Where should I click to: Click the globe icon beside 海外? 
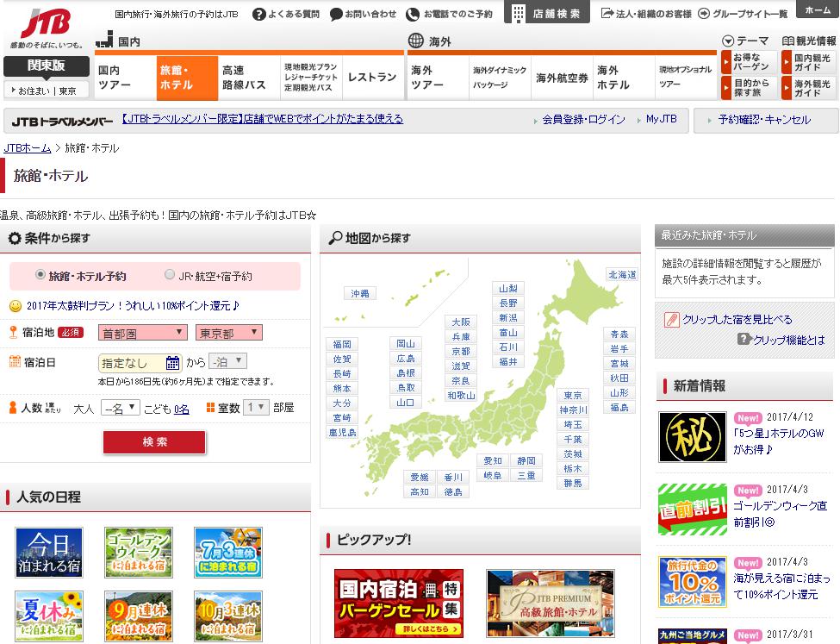416,41
